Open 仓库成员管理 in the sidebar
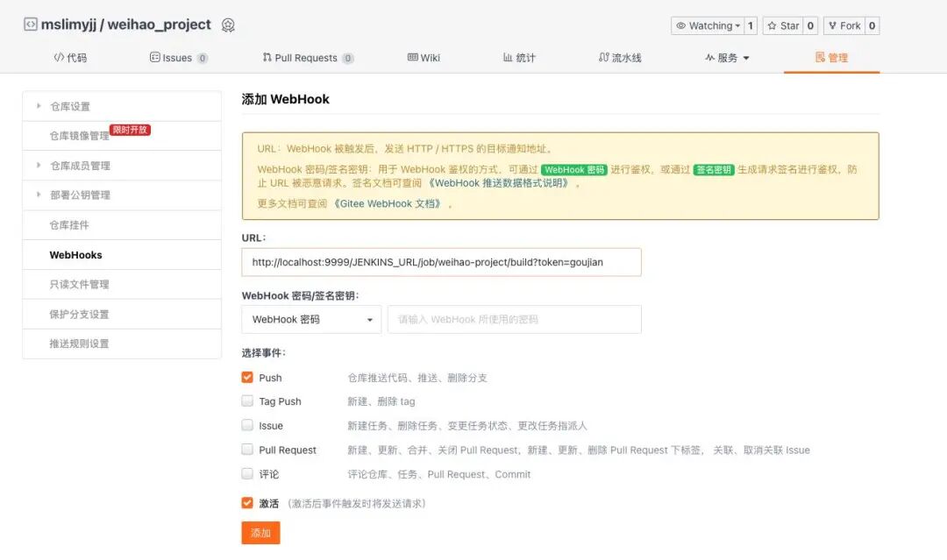 [81, 166]
